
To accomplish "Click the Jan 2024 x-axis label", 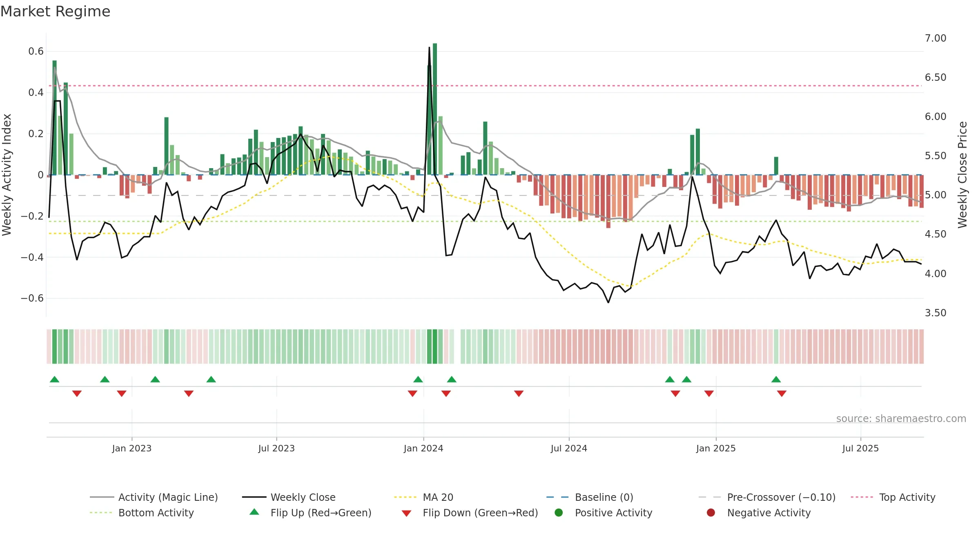I will (423, 448).
